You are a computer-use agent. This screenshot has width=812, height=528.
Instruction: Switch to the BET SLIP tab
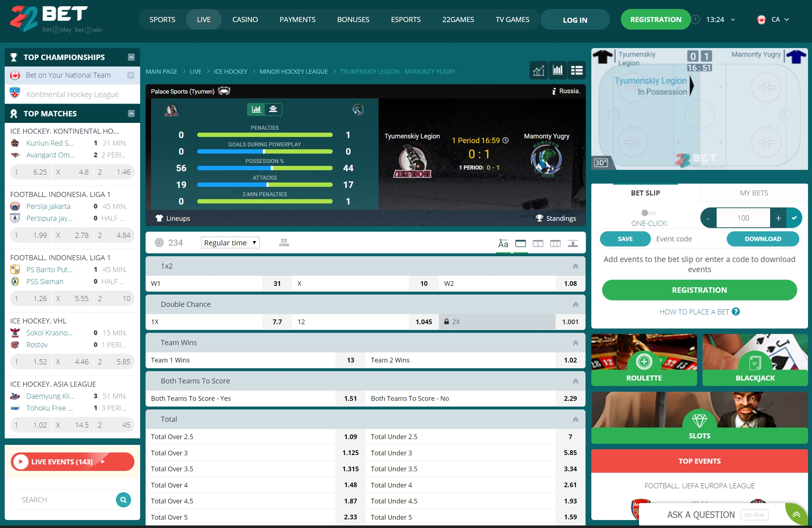(x=645, y=193)
